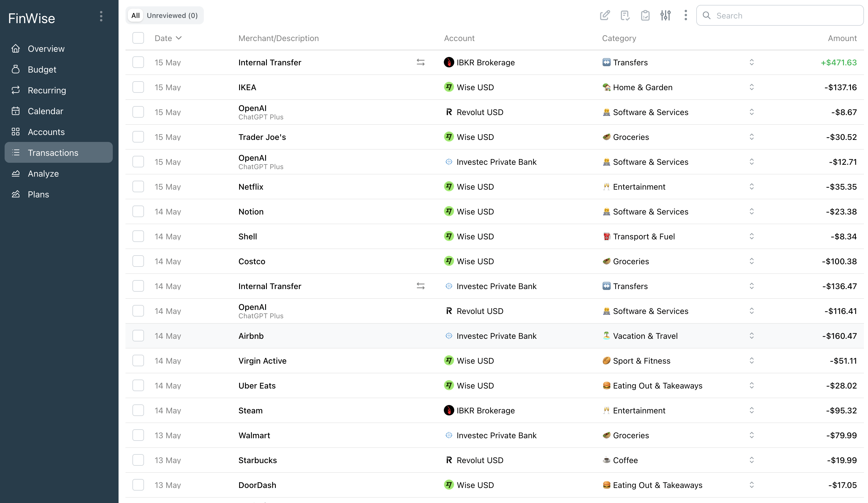Screen dimensions: 868x503
Task: Go to Overview in the sidebar
Action: pos(59,49)
